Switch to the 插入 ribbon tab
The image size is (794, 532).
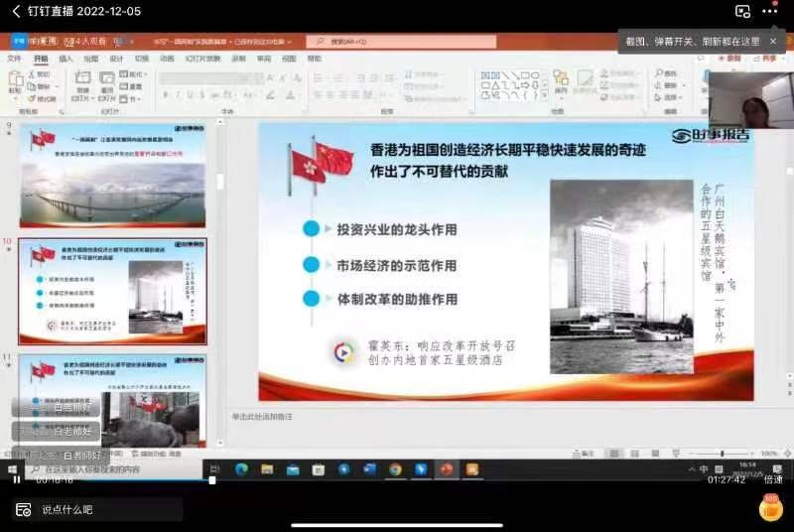[x=66, y=59]
